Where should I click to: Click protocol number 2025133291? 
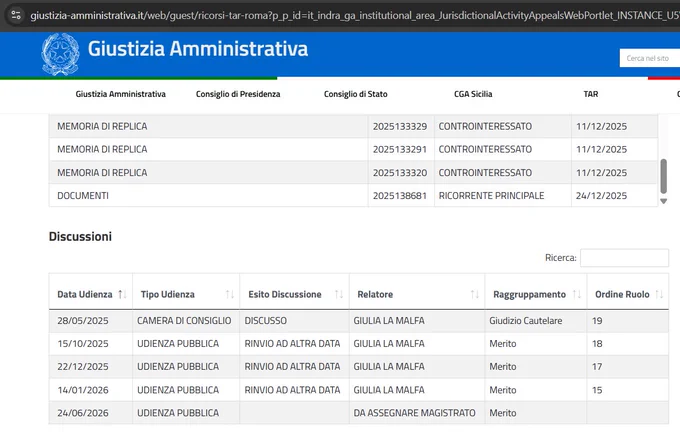pyautogui.click(x=400, y=150)
